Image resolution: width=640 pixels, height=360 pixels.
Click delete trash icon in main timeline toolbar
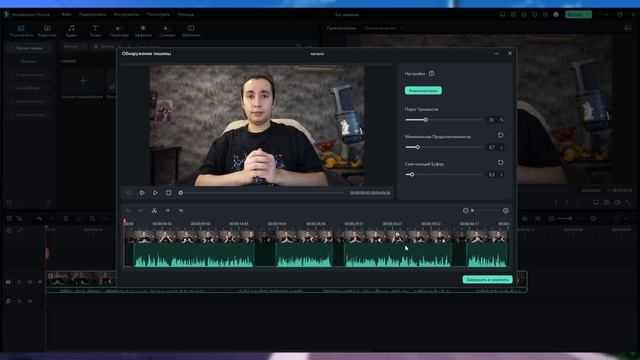65,219
